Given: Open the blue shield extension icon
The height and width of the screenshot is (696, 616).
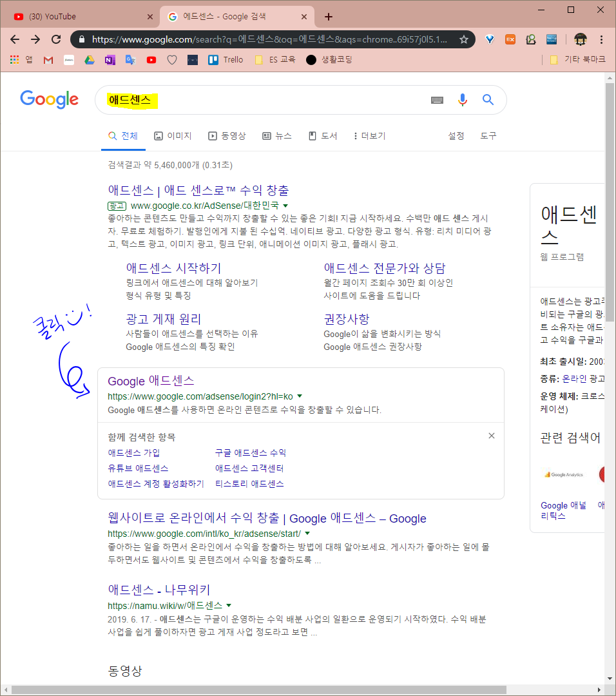Looking at the screenshot, I should pyautogui.click(x=490, y=39).
